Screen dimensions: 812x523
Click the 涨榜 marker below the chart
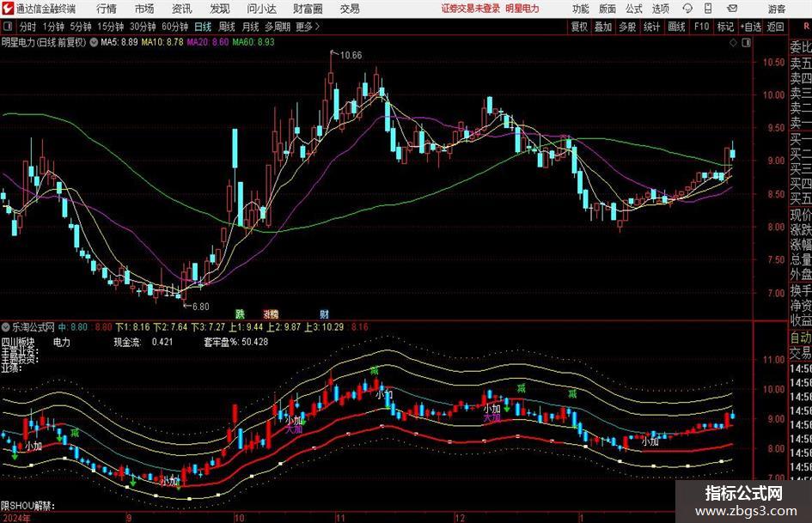point(271,313)
